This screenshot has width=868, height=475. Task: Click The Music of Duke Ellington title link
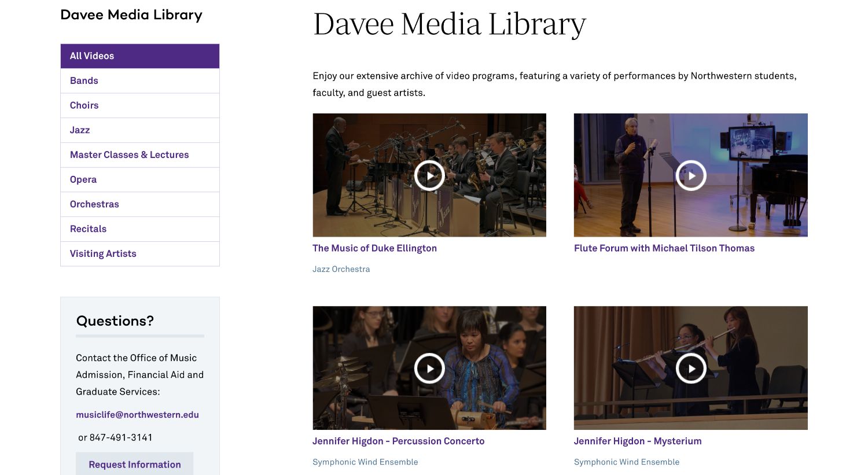[374, 248]
